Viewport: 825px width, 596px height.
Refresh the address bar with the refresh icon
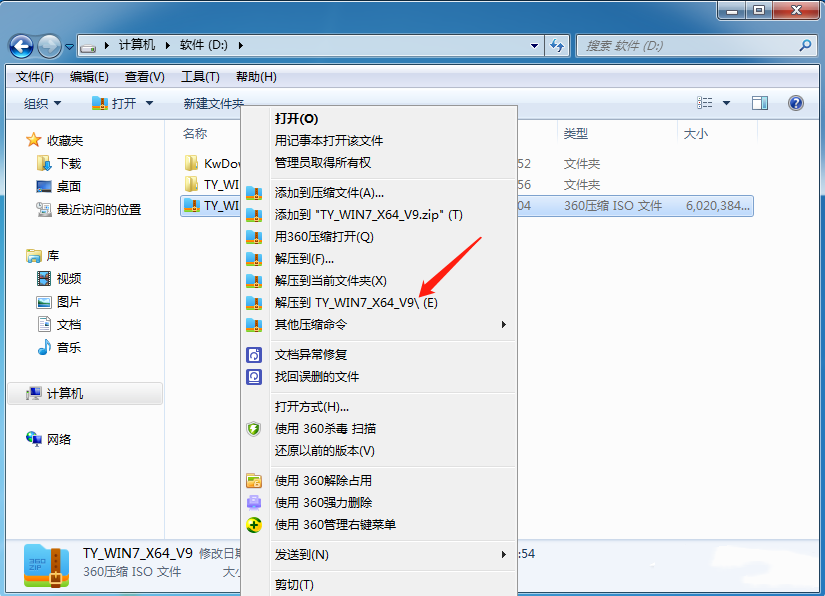point(557,45)
